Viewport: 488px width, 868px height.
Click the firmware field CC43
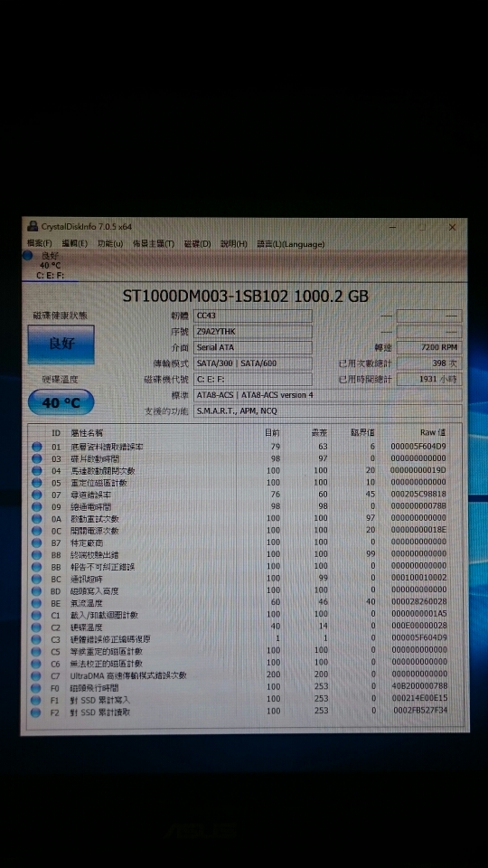[253, 316]
